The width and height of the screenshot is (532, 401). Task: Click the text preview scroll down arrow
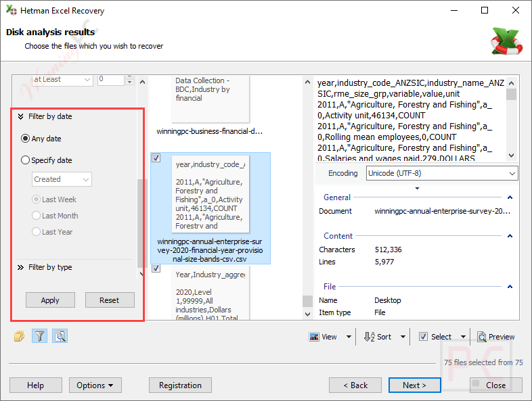tap(511, 156)
